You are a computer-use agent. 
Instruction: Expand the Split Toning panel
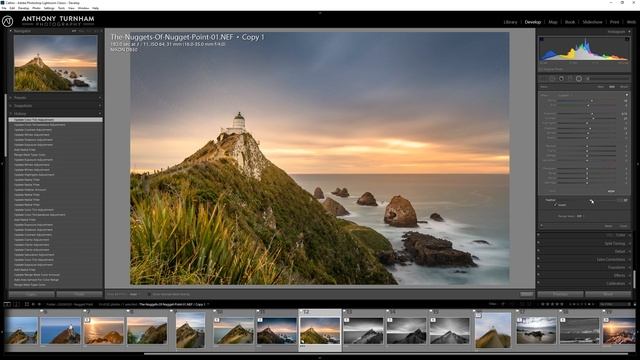629,243
